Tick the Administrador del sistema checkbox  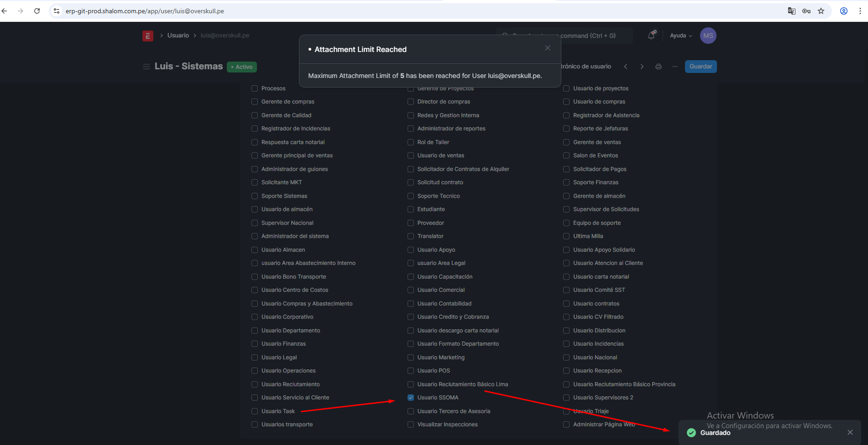pyautogui.click(x=255, y=236)
